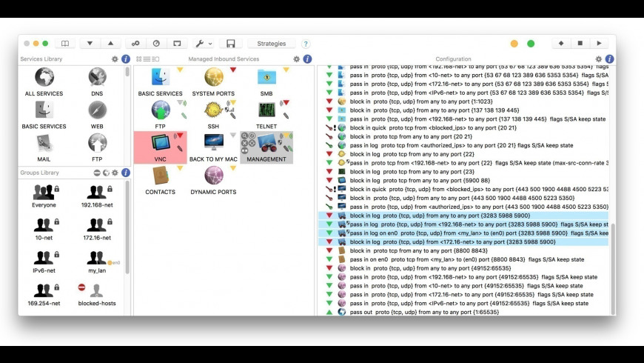Click the stop square button

[x=580, y=43]
